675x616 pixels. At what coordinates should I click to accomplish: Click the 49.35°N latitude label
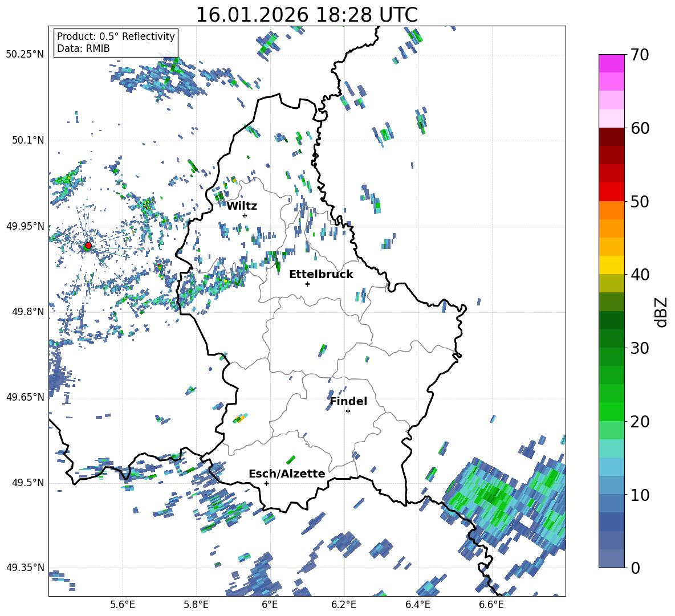click(x=25, y=568)
